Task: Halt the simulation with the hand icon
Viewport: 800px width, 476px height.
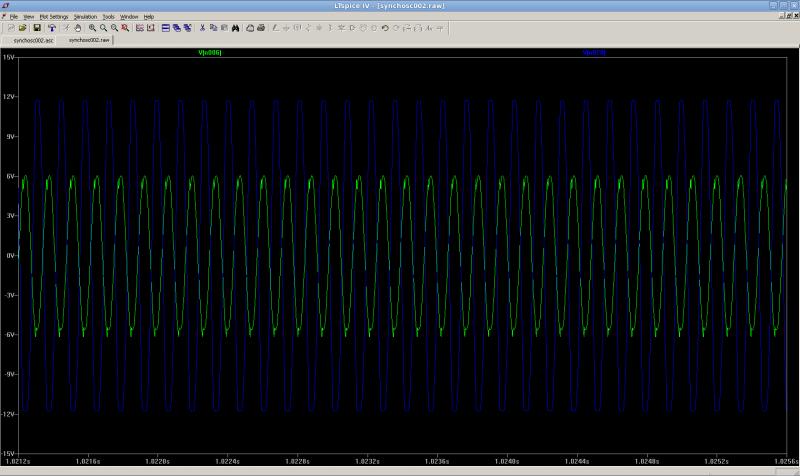Action: click(77, 28)
